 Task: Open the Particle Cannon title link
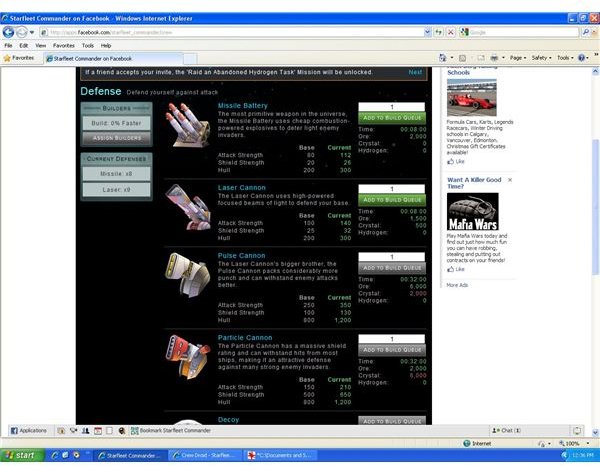(245, 337)
